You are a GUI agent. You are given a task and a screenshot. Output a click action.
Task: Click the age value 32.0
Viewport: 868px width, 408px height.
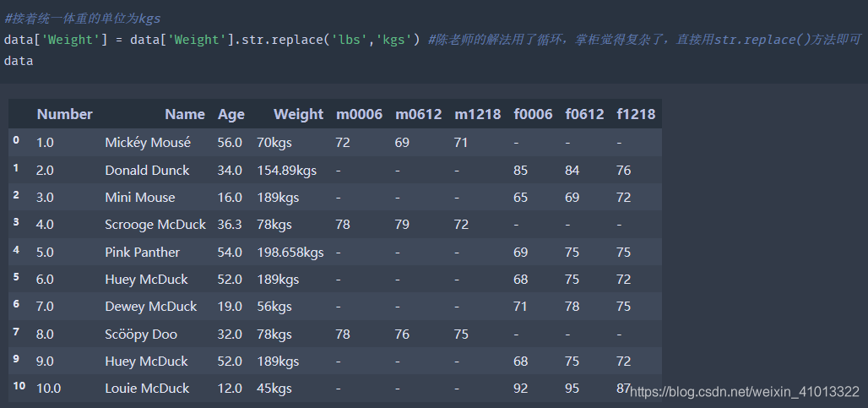(230, 334)
